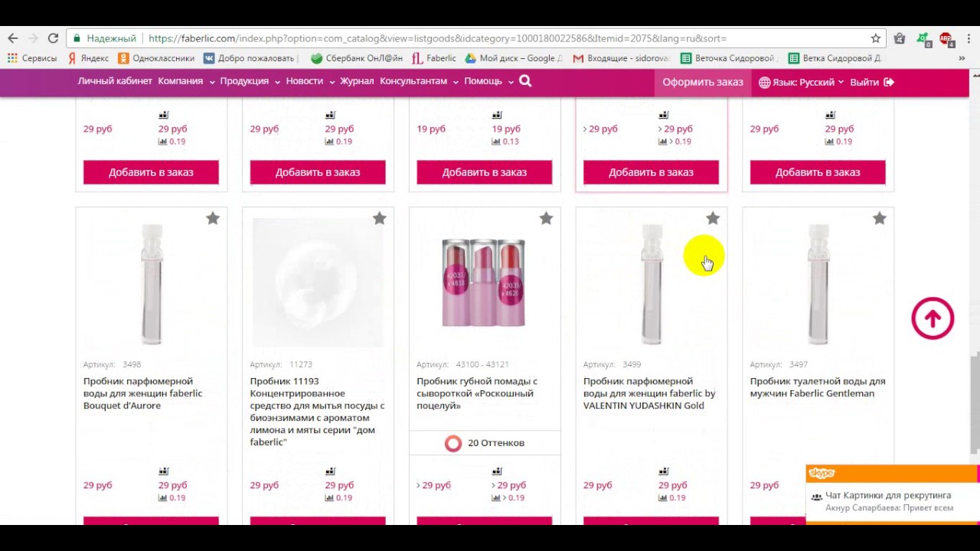Open the Язык: Русский language dropdown
The image size is (980, 551).
pyautogui.click(x=801, y=82)
